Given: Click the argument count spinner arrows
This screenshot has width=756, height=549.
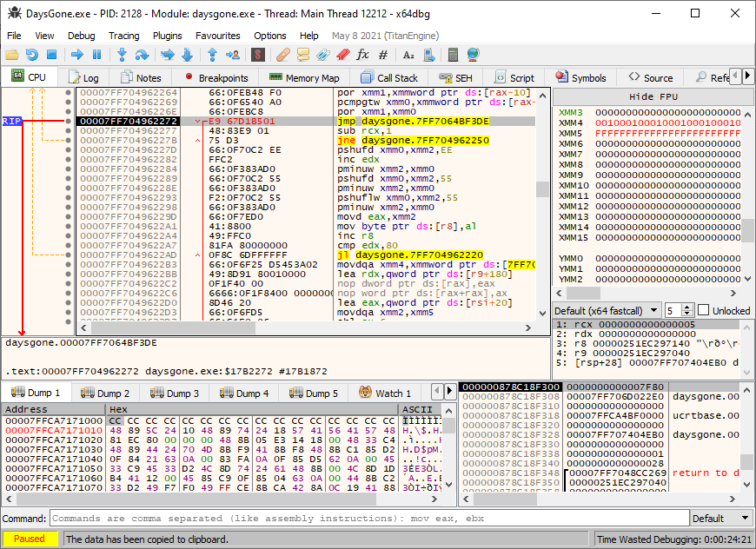Looking at the screenshot, I should click(687, 310).
